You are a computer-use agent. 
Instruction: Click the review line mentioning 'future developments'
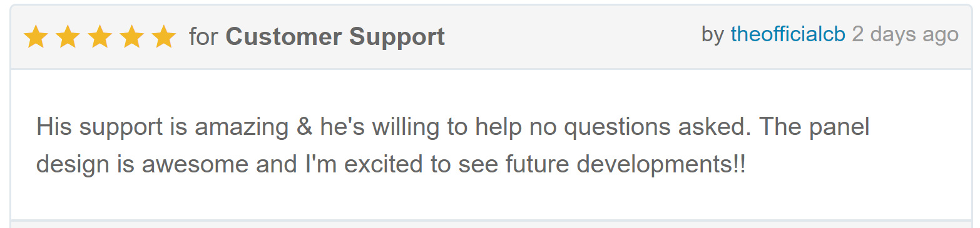pos(391,165)
